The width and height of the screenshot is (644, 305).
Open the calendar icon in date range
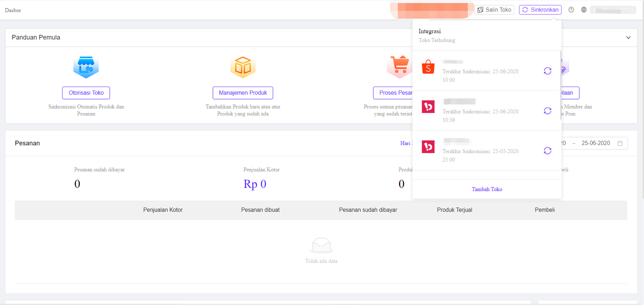[620, 143]
